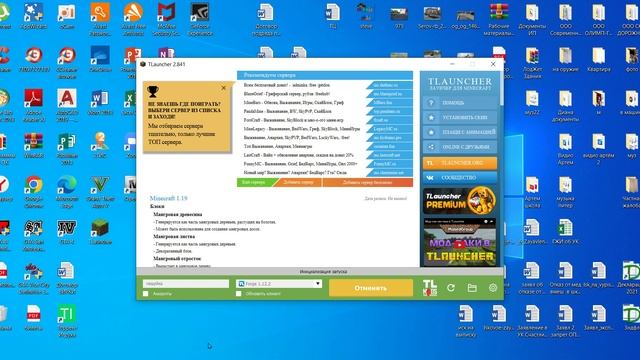Screen dimensions: 640x360
Task: Open the Видео Артем folder
Action: [565, 149]
